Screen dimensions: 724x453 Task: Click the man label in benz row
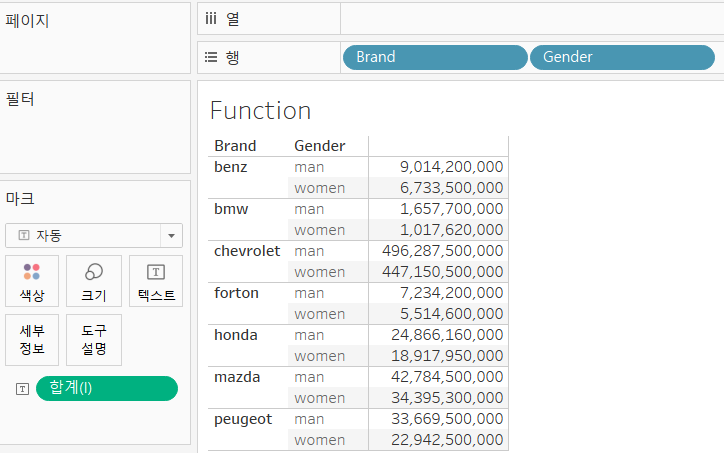(309, 167)
